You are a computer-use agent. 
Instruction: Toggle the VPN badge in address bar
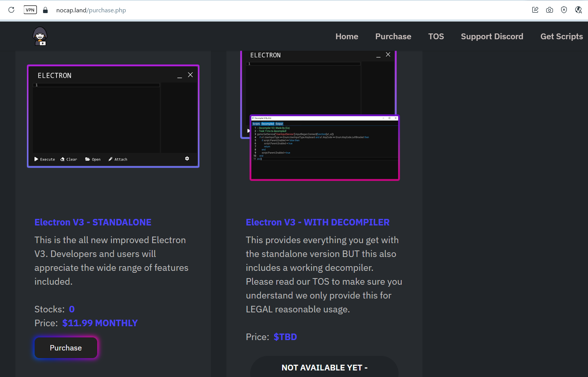pos(30,10)
